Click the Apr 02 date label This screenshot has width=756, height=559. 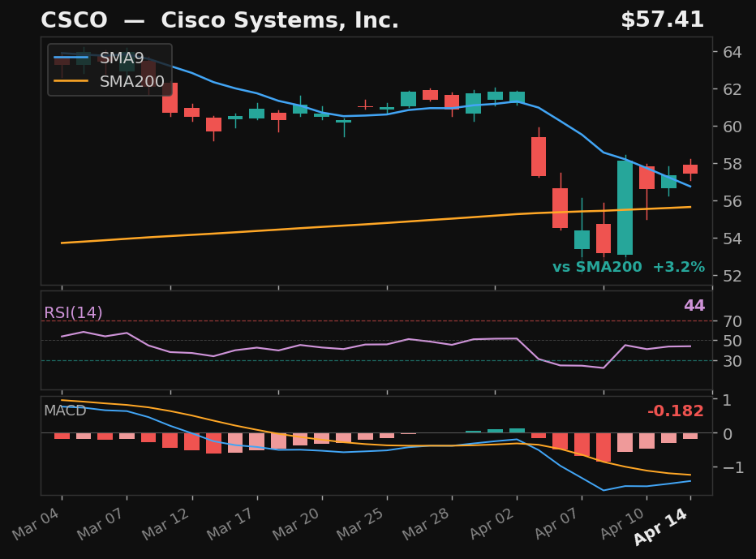(492, 523)
